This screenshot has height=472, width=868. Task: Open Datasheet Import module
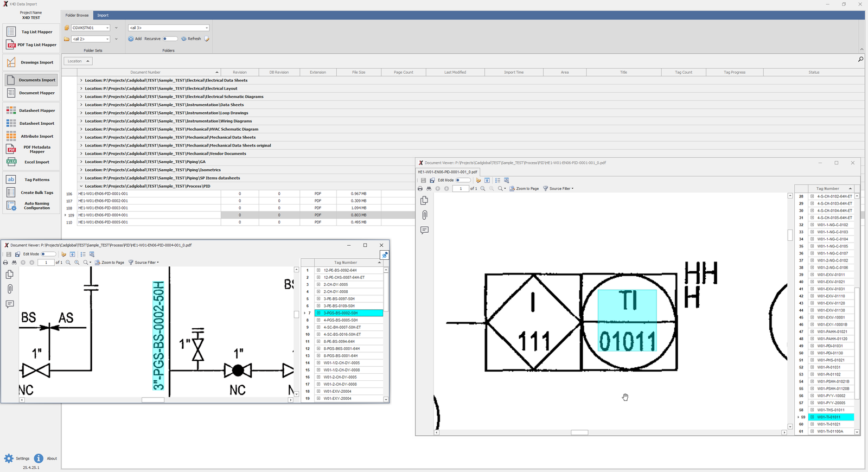tap(31, 123)
